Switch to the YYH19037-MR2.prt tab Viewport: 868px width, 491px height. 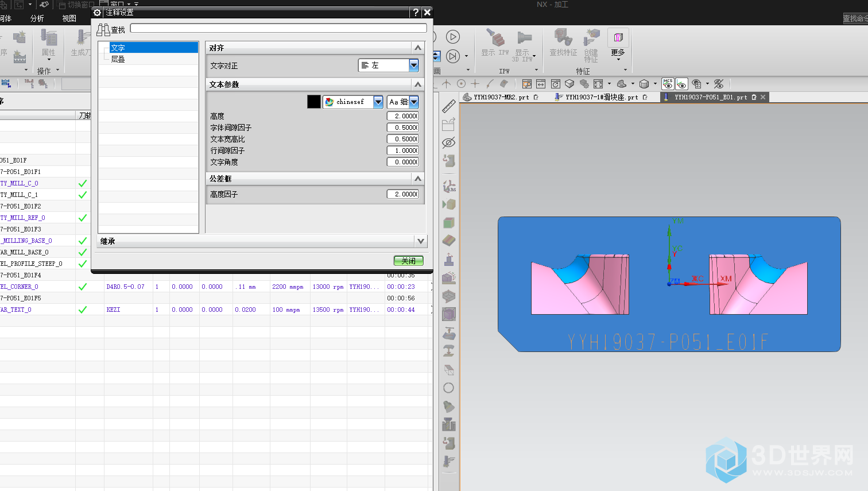coord(501,98)
